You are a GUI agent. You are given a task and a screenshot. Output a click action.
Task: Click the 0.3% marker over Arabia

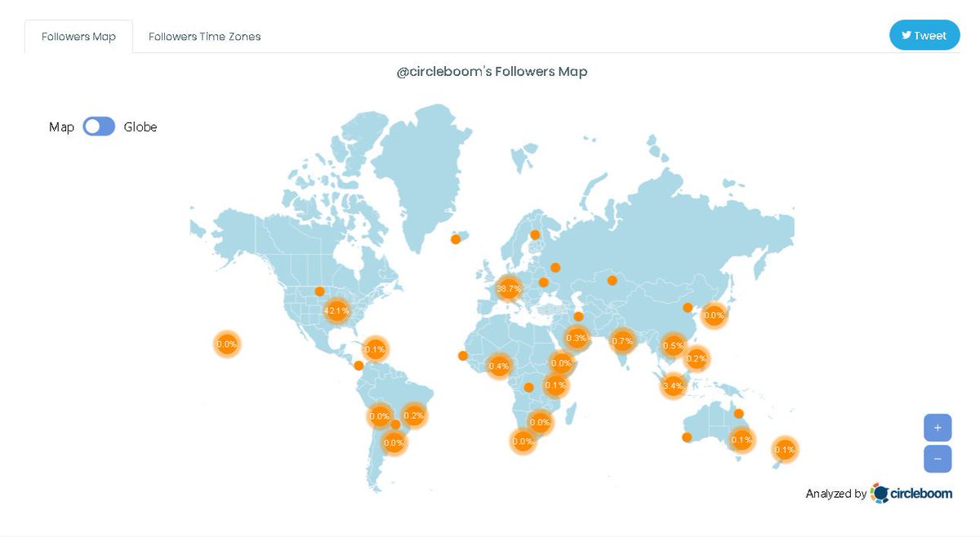click(x=577, y=338)
